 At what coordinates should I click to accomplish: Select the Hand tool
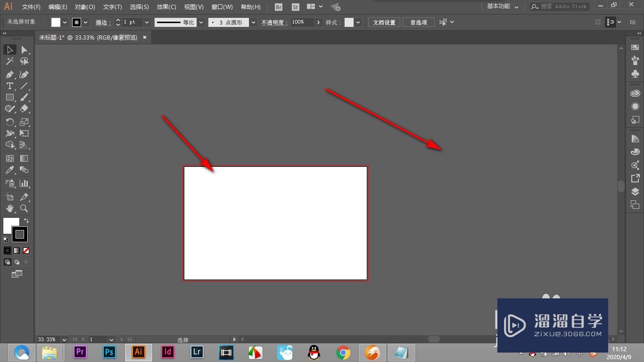click(9, 208)
